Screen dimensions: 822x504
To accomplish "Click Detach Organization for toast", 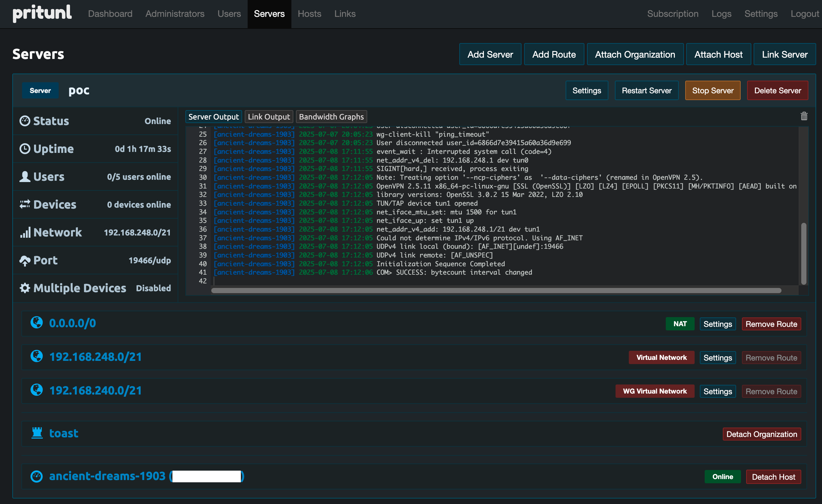I will tap(761, 434).
